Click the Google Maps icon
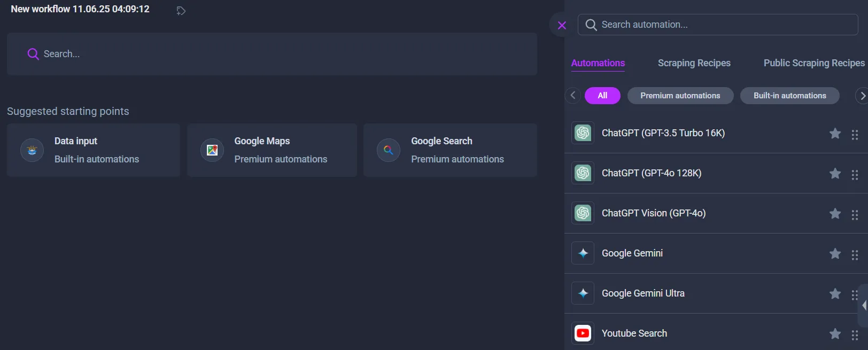The image size is (868, 350). 212,150
